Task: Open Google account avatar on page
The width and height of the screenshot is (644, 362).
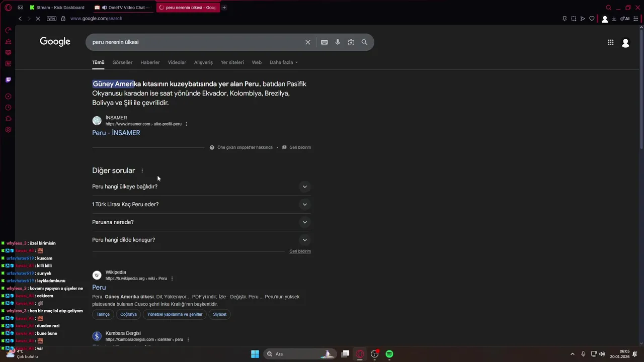Action: point(625,43)
